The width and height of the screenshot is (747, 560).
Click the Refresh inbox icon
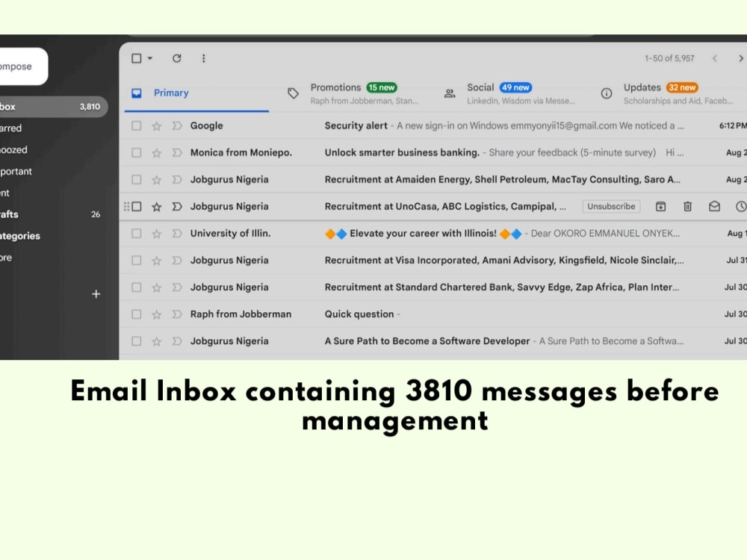(177, 58)
